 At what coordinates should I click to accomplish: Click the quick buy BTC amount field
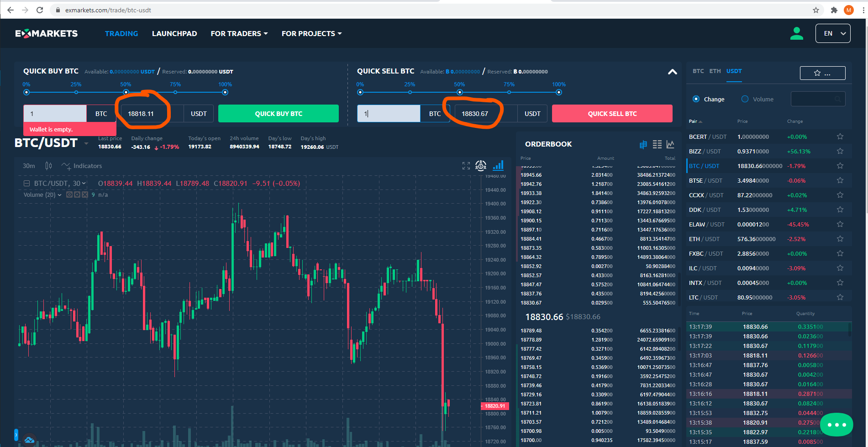(x=55, y=114)
